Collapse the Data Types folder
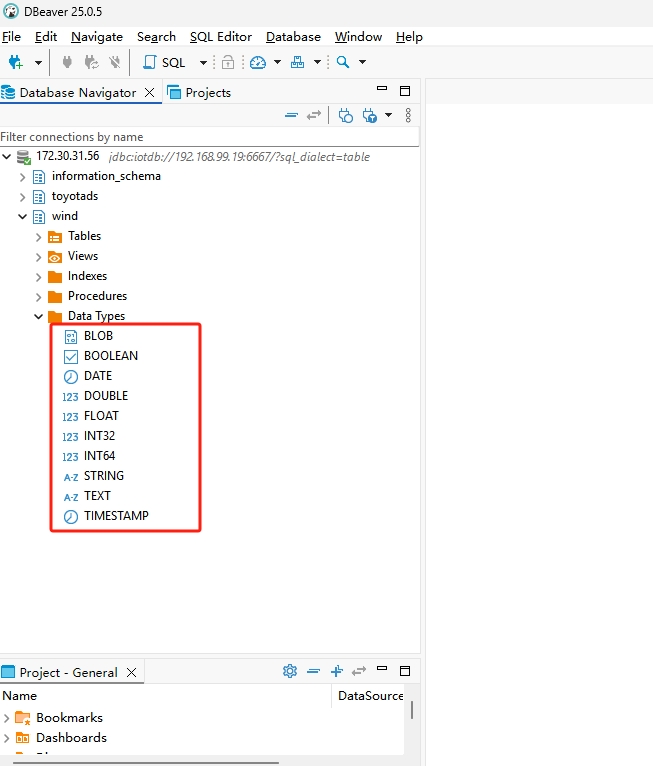This screenshot has height=766, width=653. pyautogui.click(x=39, y=317)
